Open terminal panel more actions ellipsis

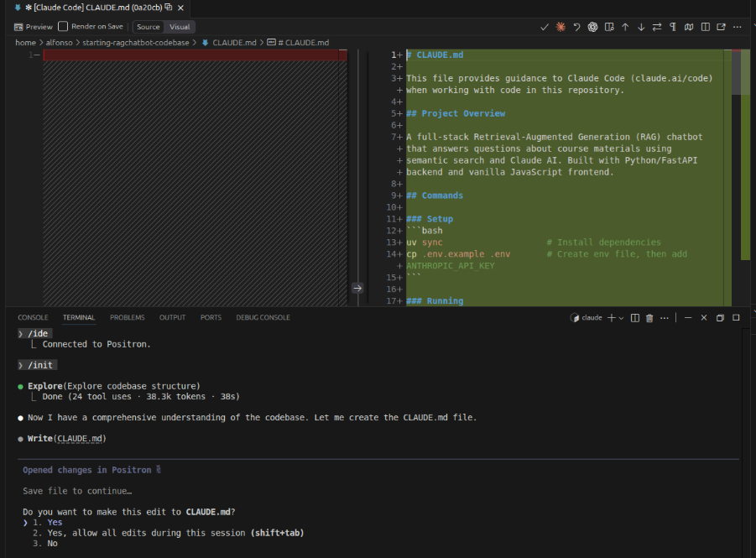pos(664,317)
